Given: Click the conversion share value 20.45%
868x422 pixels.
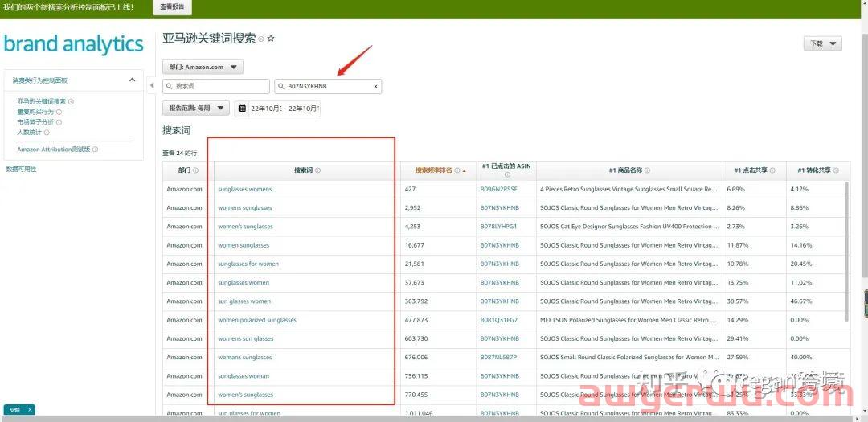Looking at the screenshot, I should [x=800, y=264].
